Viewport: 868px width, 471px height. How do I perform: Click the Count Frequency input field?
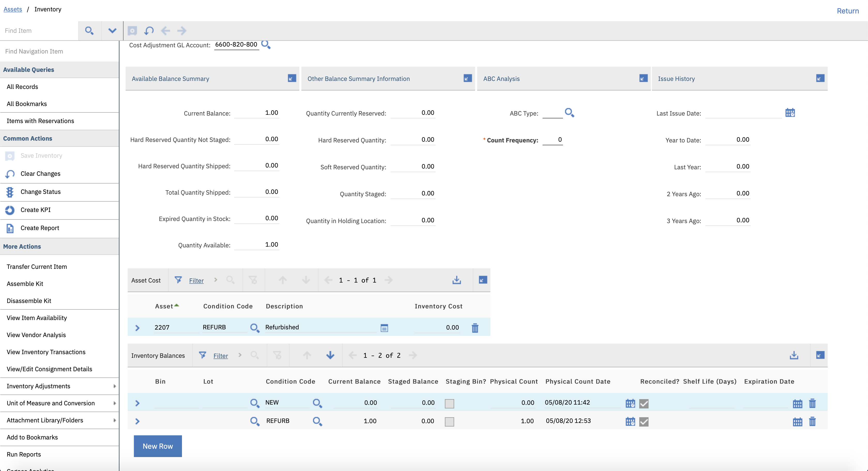[x=552, y=140]
